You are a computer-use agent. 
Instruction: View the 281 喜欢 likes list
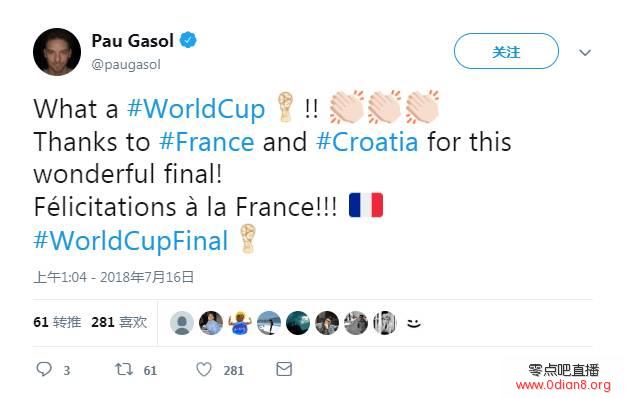(119, 322)
